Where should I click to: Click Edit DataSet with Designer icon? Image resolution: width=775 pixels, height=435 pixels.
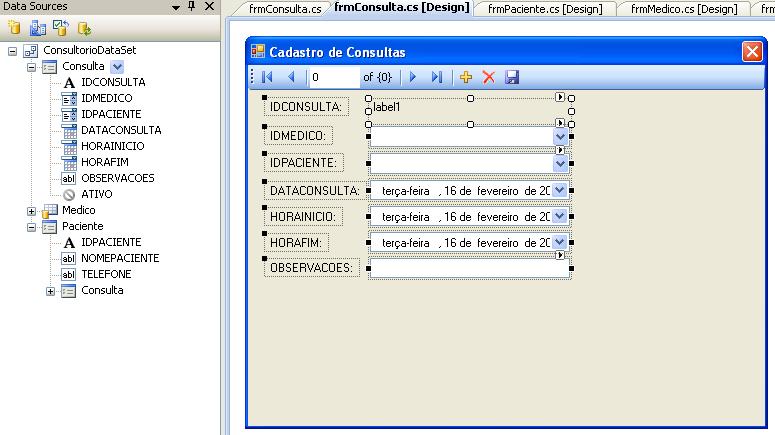(38, 29)
